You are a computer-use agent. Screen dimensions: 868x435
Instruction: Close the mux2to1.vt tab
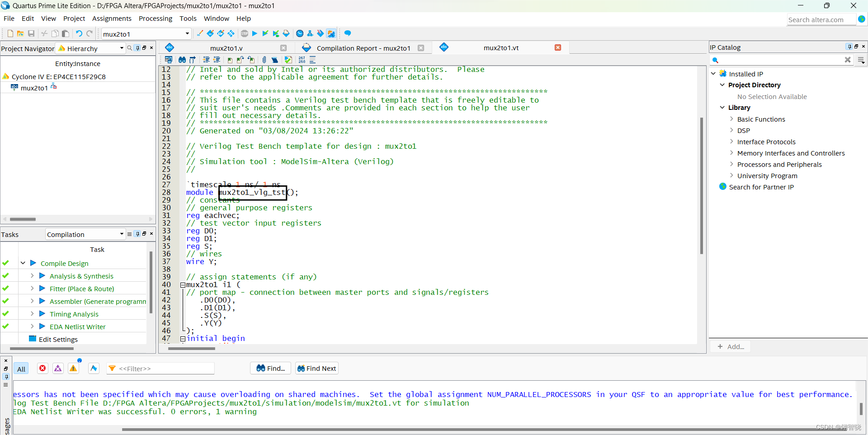tap(558, 47)
